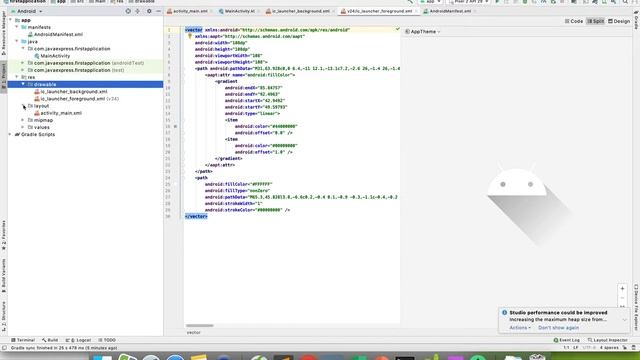Expand all icon in Project panel header
This screenshot has height=360, width=640.
(x=138, y=11)
